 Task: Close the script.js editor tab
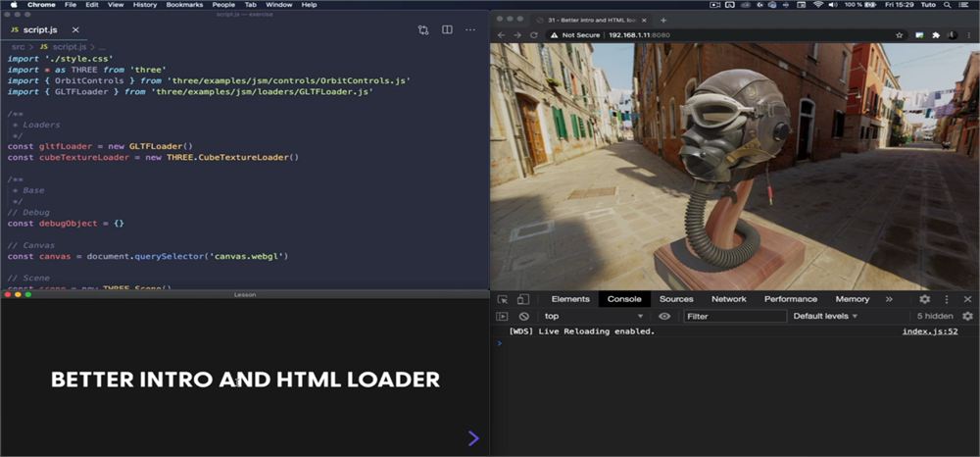(x=75, y=30)
